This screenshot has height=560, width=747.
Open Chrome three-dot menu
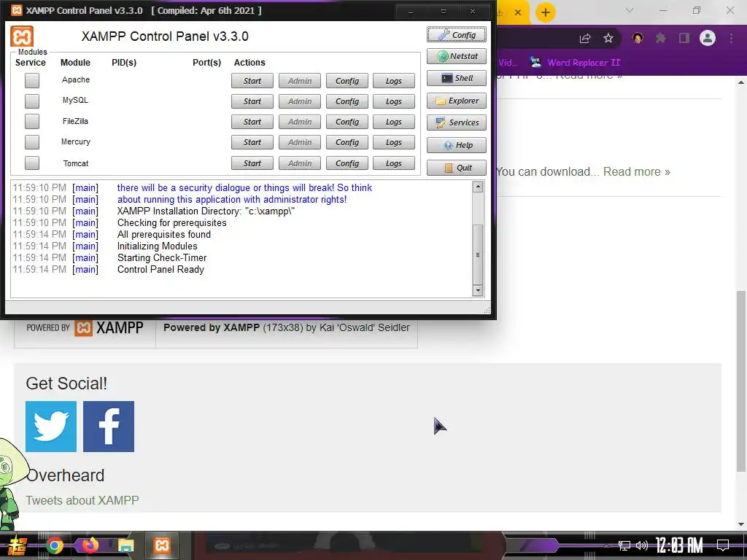tap(731, 38)
